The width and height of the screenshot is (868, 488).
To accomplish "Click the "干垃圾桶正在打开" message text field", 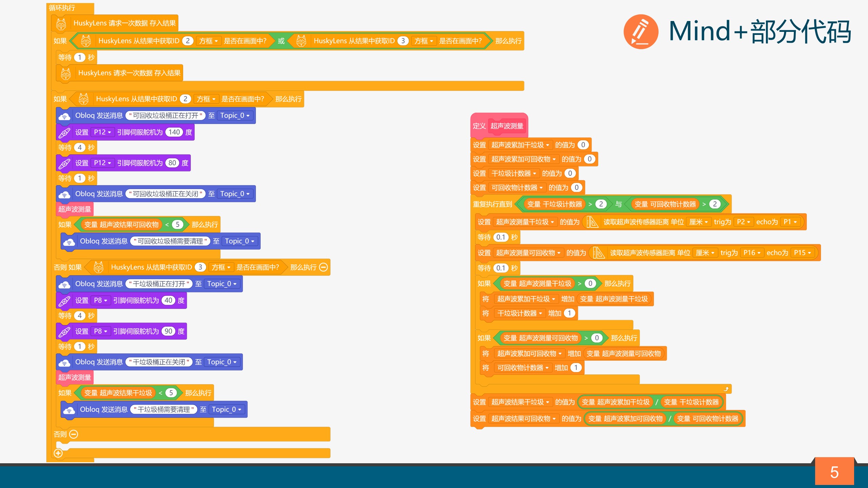I will pos(159,284).
